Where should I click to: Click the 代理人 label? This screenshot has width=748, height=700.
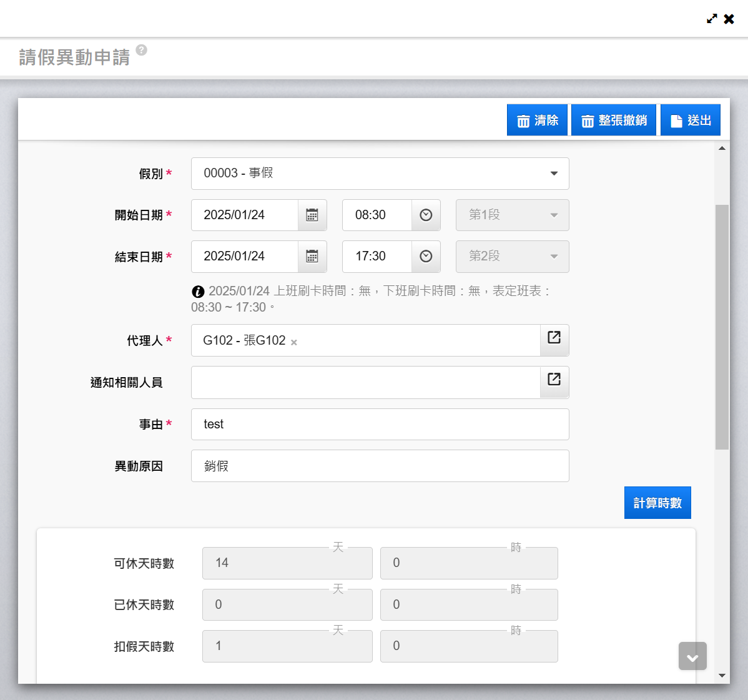[x=145, y=340]
